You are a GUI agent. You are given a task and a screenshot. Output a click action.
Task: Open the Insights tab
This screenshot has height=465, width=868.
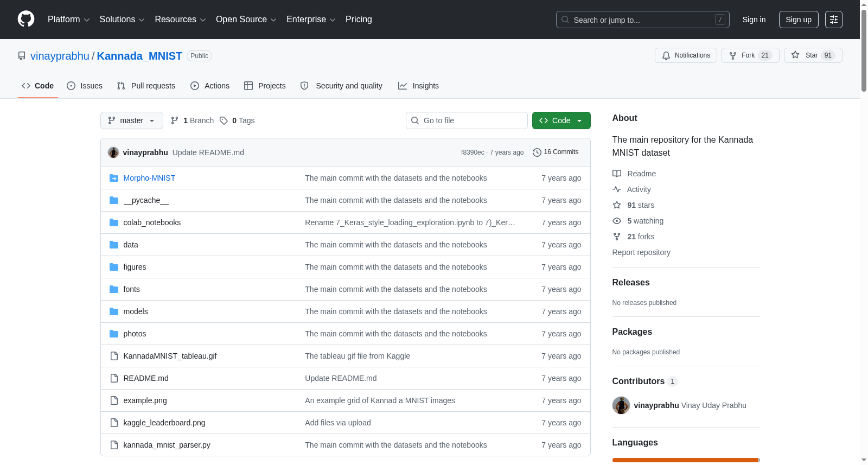pos(418,86)
